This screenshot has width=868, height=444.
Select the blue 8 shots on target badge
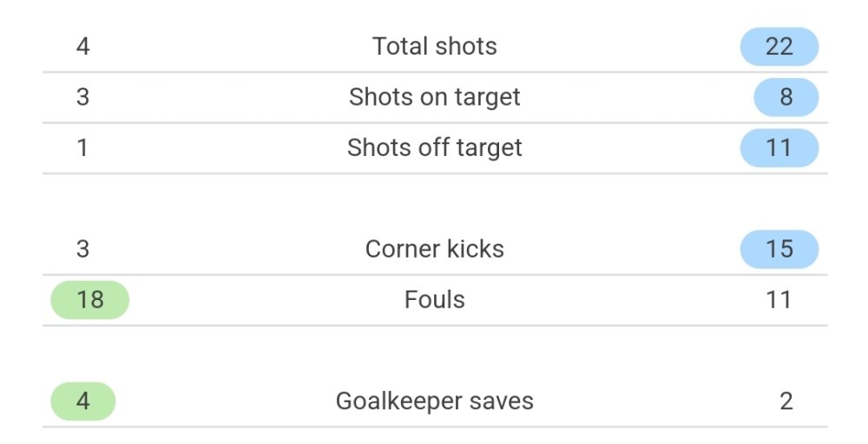(x=786, y=97)
